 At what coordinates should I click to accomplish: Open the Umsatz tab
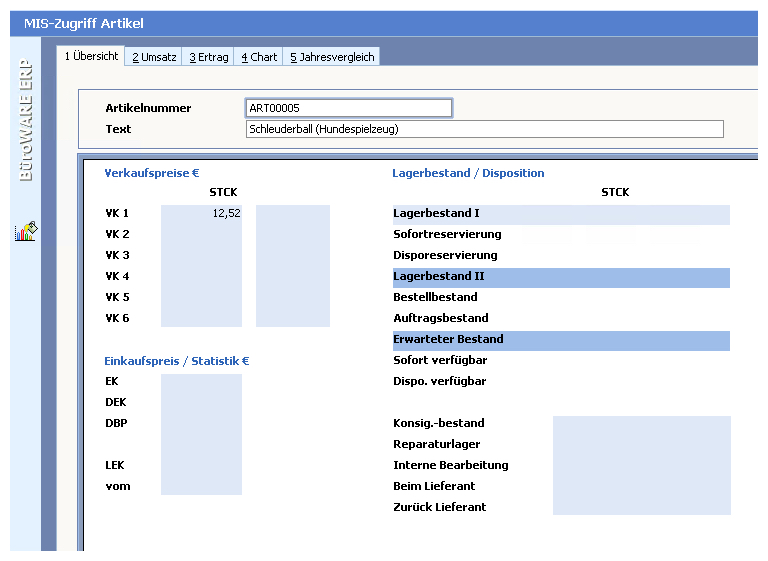click(x=154, y=57)
